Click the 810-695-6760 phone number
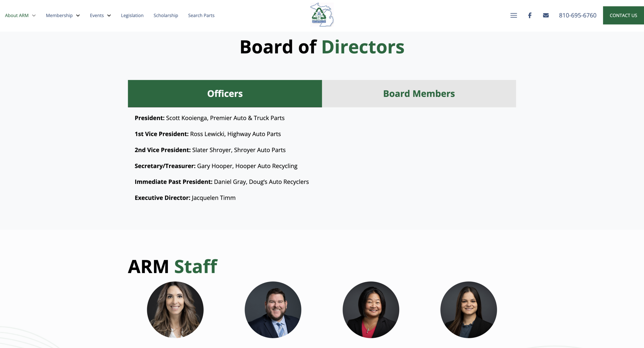644x348 pixels. (x=577, y=15)
